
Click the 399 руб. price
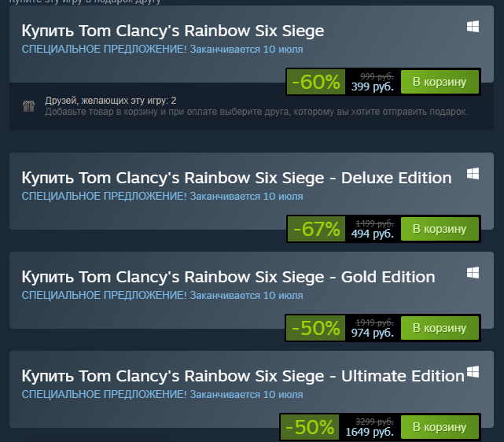[x=373, y=87]
